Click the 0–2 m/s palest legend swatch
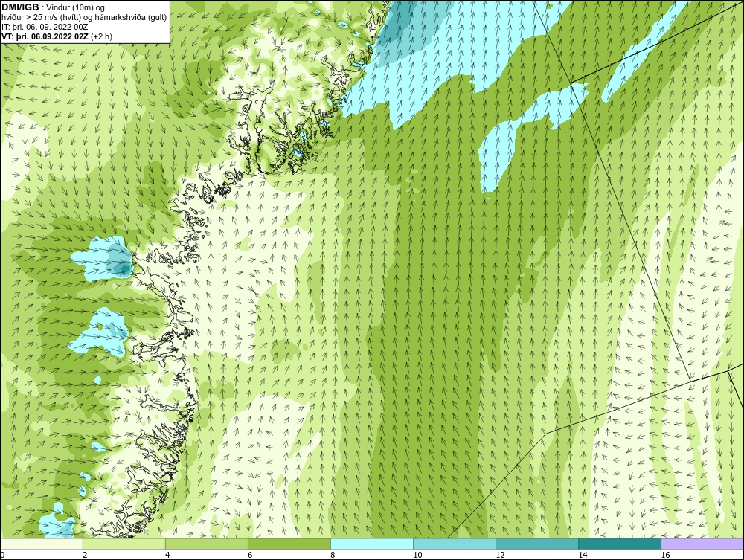The width and height of the screenshot is (744, 560). 41,544
